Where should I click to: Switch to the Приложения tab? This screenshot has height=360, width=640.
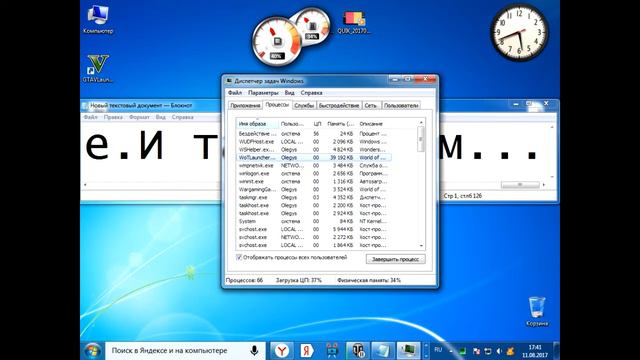click(245, 105)
